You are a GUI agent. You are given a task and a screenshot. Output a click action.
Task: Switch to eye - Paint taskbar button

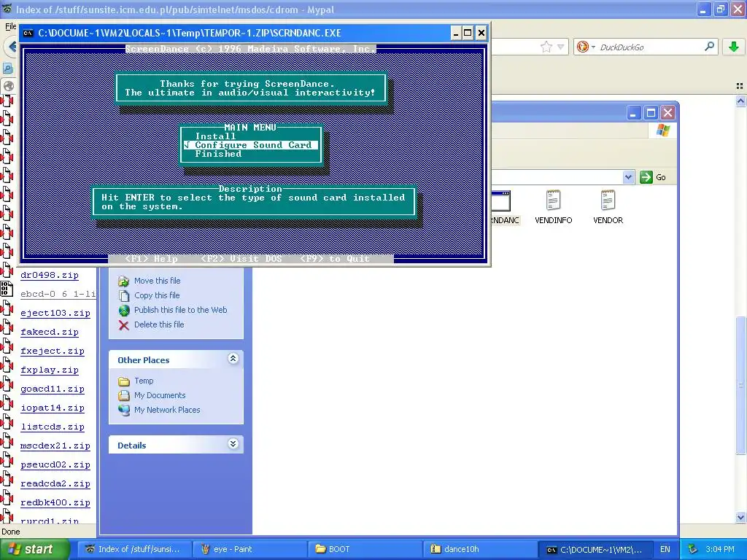point(251,549)
